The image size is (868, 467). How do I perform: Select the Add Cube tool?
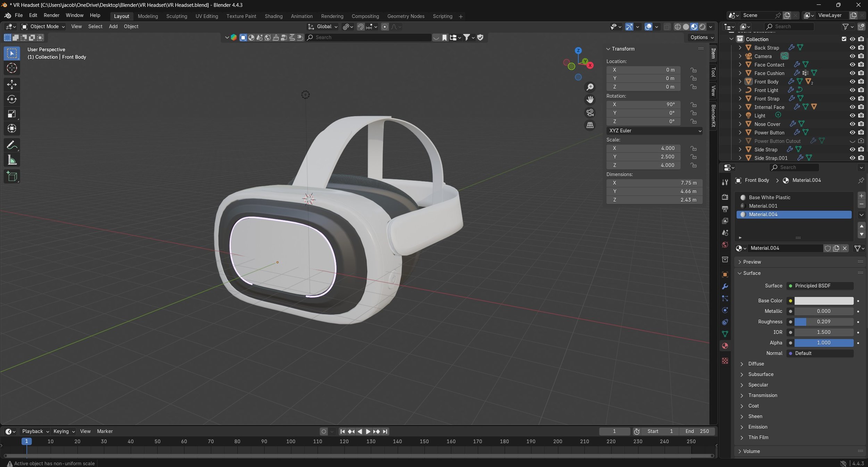[x=12, y=177]
